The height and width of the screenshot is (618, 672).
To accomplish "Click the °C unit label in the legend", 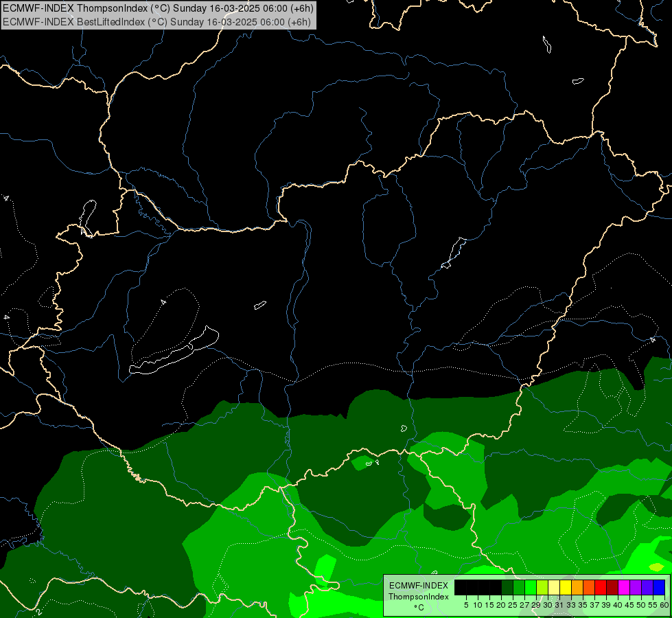I will tap(419, 607).
